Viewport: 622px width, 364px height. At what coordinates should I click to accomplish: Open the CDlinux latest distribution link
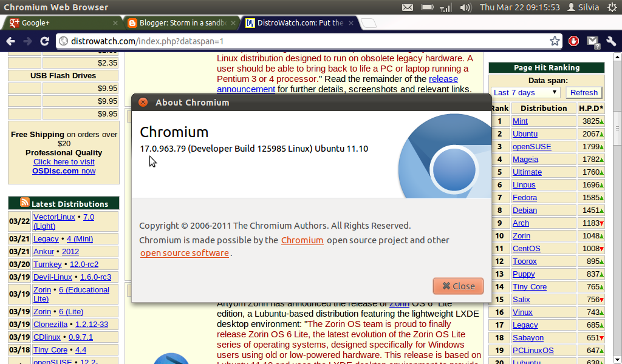(47, 337)
